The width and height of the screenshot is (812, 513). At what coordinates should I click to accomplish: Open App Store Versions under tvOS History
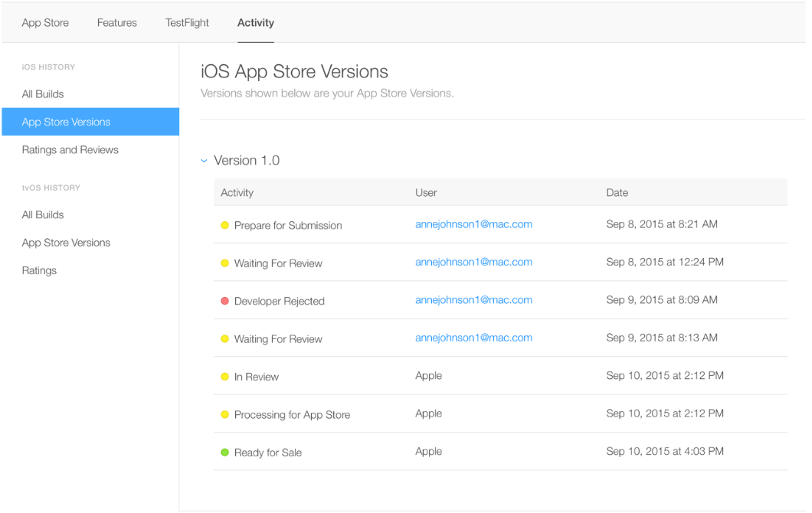point(65,243)
